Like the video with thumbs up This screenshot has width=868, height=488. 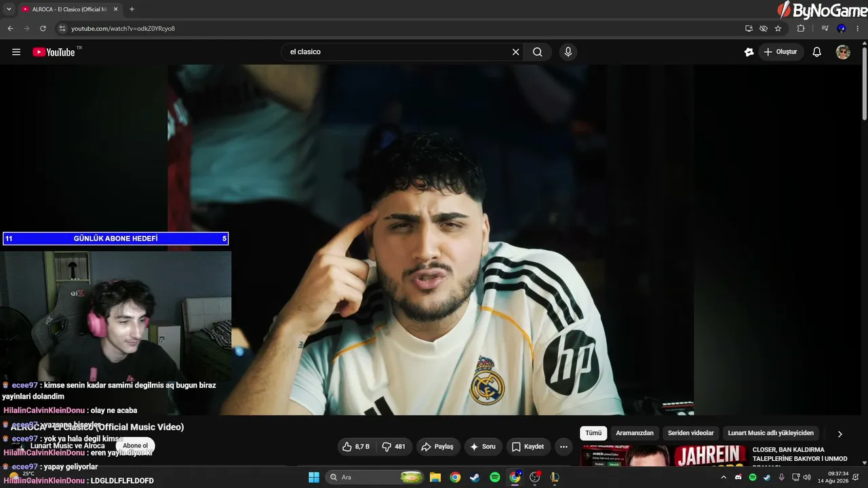[x=357, y=447]
